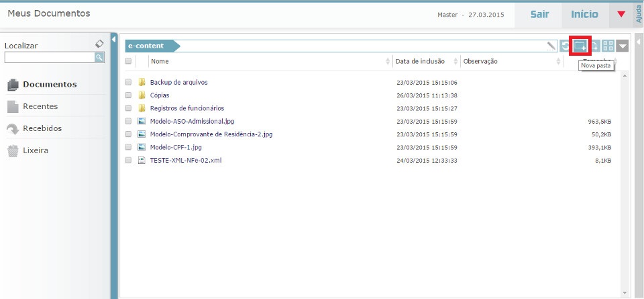The image size is (644, 299).
Task: Click the Nova pasta (new folder) icon
Action: [580, 46]
